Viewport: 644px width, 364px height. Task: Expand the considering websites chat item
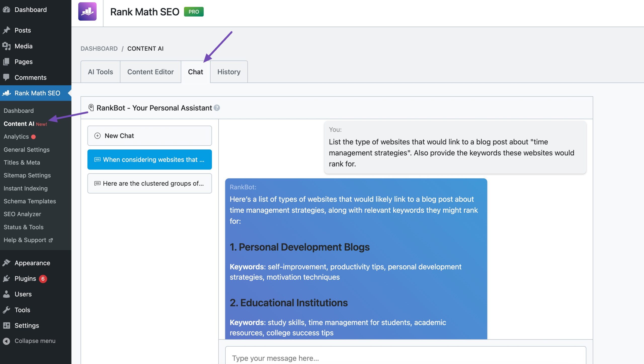tap(149, 159)
